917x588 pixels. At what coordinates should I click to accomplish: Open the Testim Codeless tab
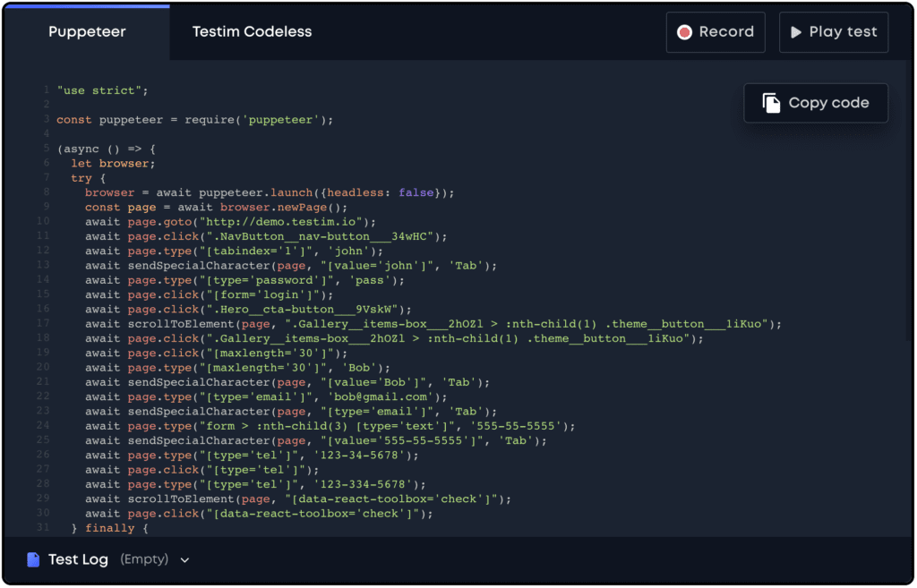click(x=252, y=32)
